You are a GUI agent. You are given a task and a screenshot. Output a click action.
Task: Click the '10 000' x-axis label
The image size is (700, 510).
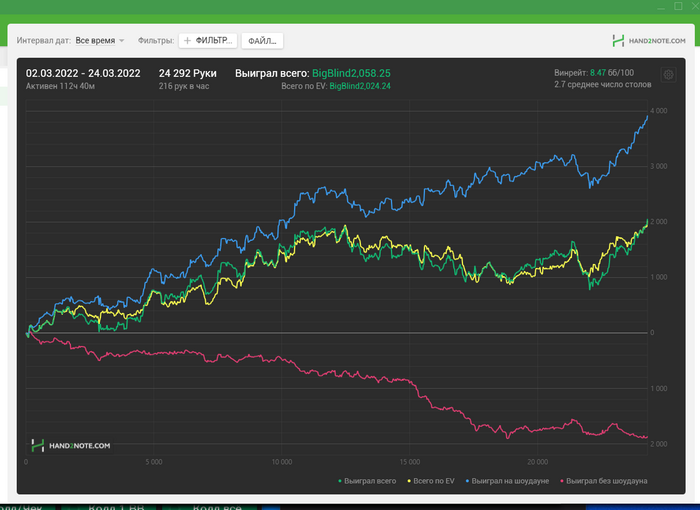tap(282, 462)
